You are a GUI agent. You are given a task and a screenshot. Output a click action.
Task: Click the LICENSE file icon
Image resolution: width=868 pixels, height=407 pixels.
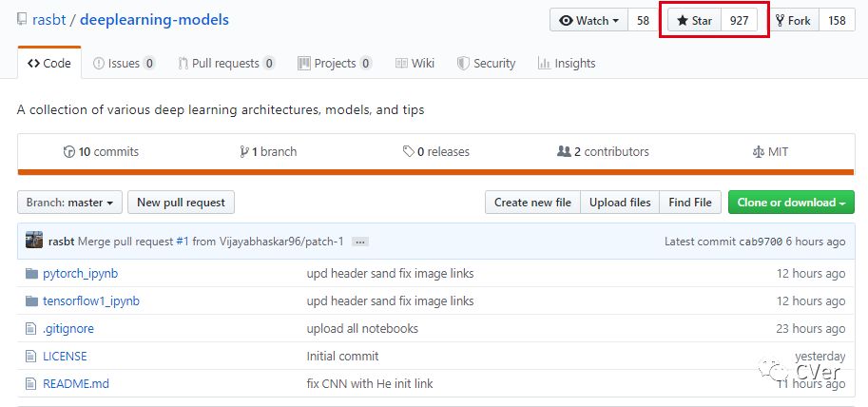pyautogui.click(x=29, y=357)
